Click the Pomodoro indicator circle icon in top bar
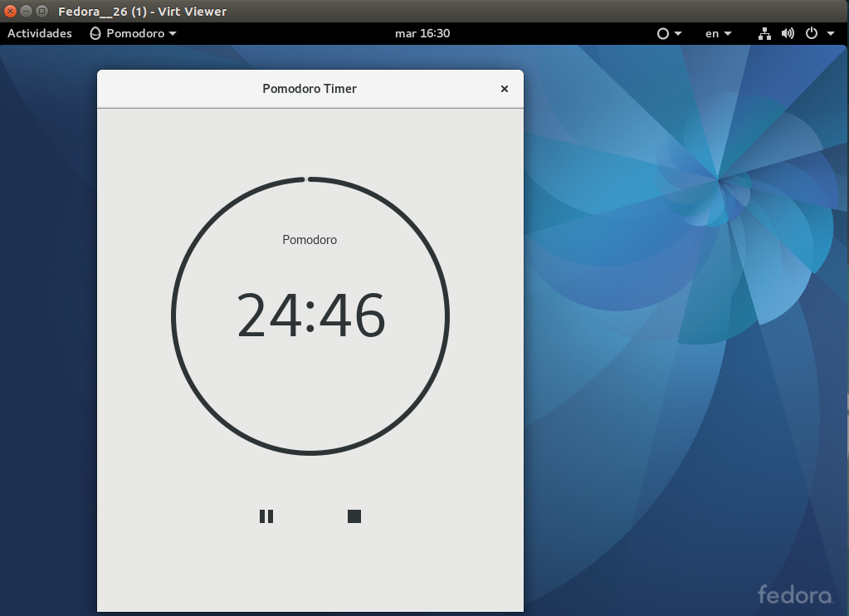 click(x=663, y=33)
